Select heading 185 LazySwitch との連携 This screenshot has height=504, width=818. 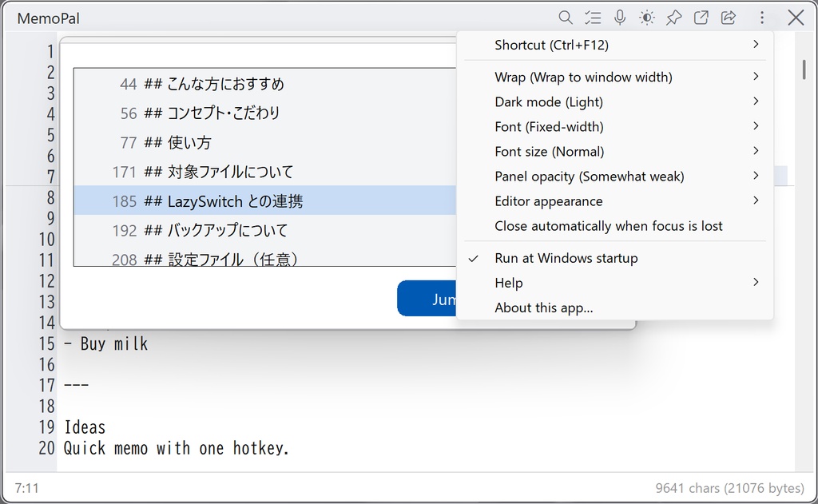(265, 200)
